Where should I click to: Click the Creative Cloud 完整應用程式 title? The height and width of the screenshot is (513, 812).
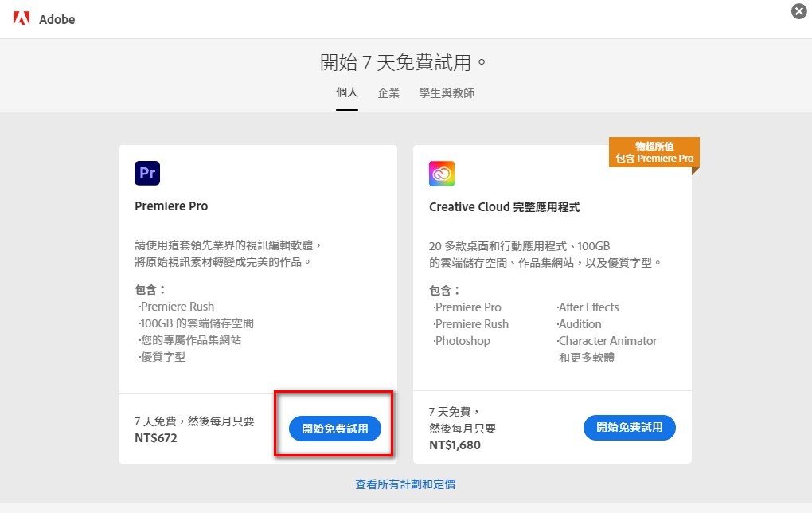[x=504, y=207]
